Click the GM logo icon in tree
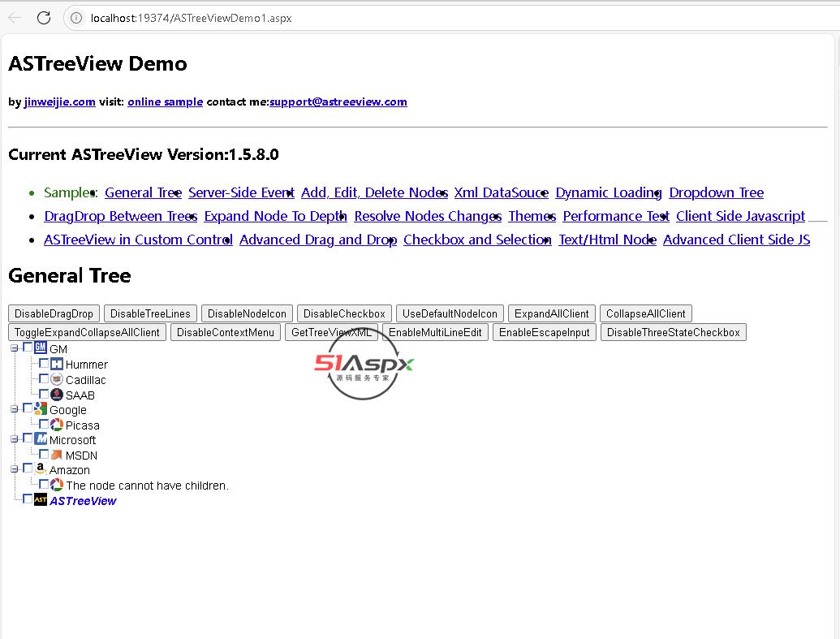Screen dimensions: 840x639 (x=41, y=348)
